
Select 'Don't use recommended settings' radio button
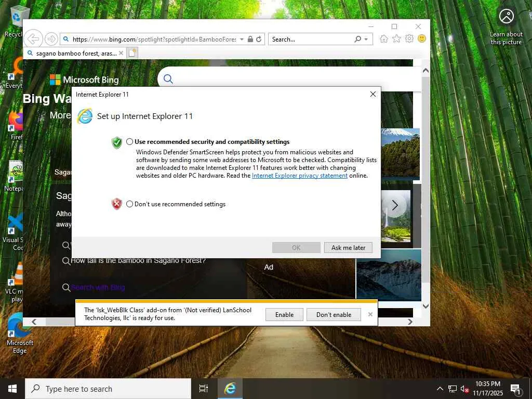click(x=129, y=204)
